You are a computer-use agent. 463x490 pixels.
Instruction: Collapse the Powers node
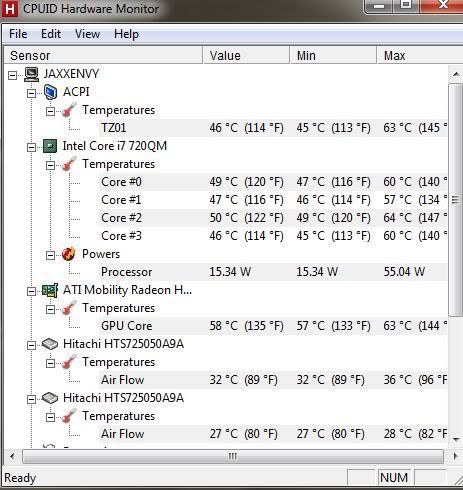tap(50, 256)
